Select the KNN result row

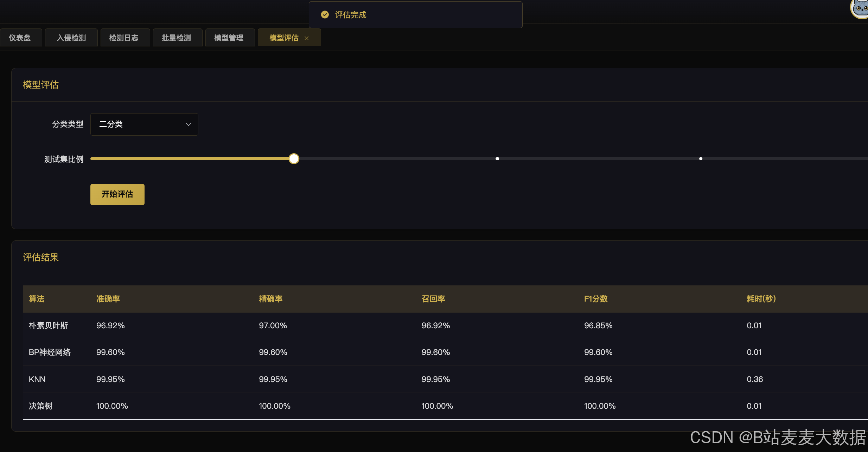pos(37,379)
